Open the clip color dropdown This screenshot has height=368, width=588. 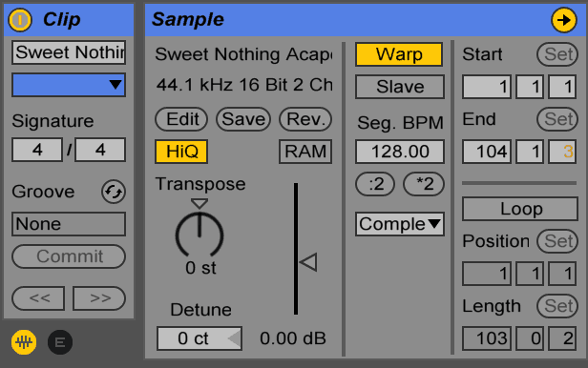(x=69, y=85)
